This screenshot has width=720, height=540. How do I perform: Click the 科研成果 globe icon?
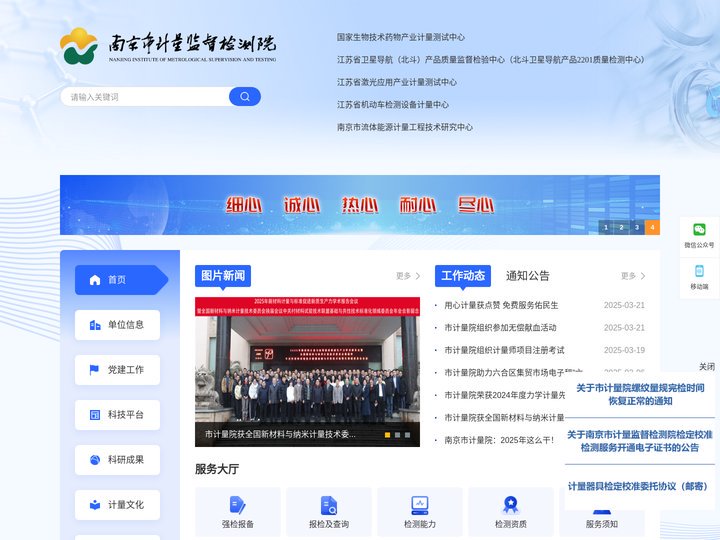click(95, 460)
